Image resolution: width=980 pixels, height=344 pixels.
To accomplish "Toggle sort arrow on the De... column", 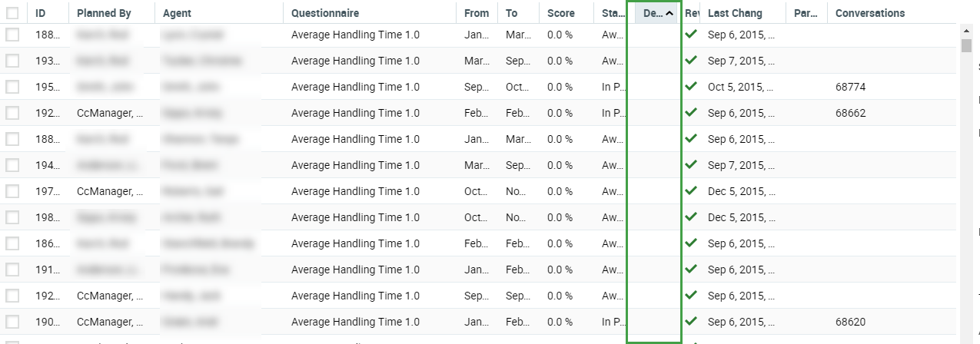I will [669, 13].
